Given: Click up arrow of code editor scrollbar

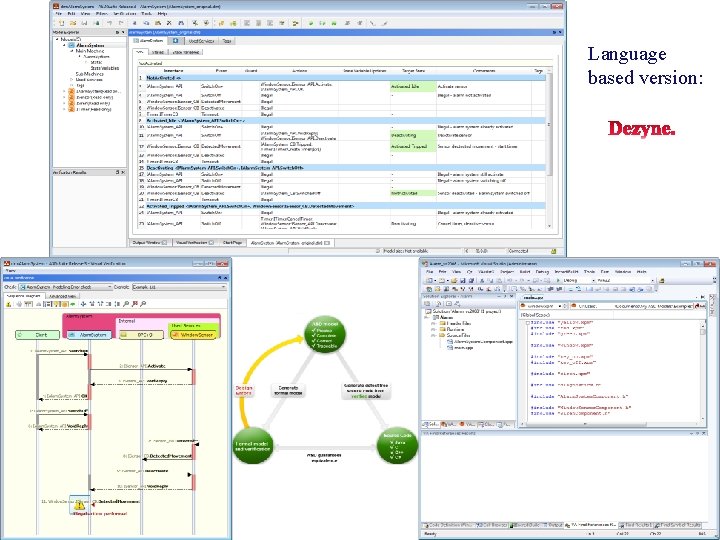Looking at the screenshot, I should 703,324.
